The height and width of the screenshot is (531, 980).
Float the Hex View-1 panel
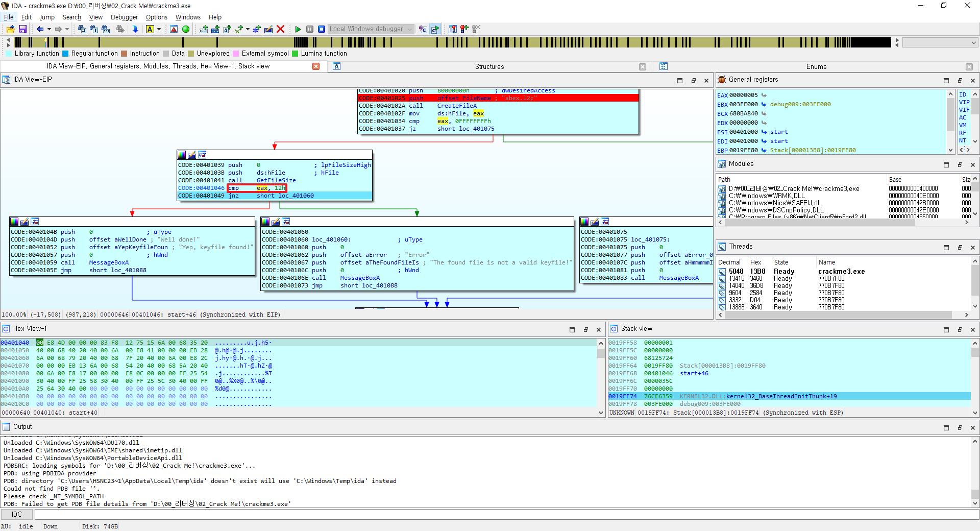[x=585, y=330]
